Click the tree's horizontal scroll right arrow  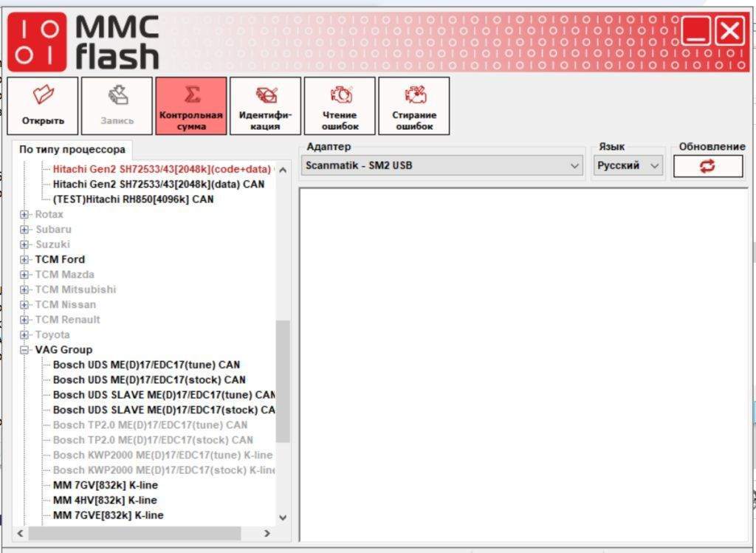pos(267,533)
